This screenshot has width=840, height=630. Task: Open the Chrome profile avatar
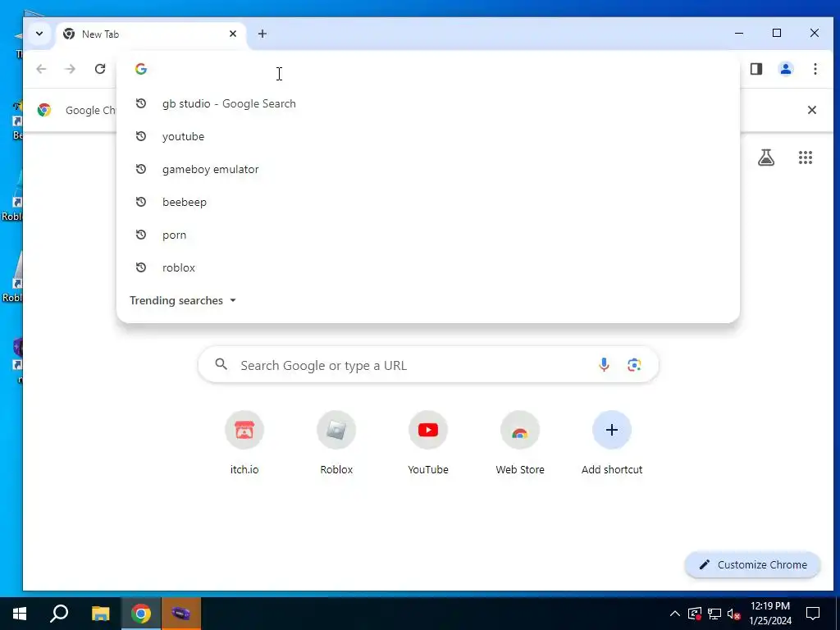tap(785, 69)
